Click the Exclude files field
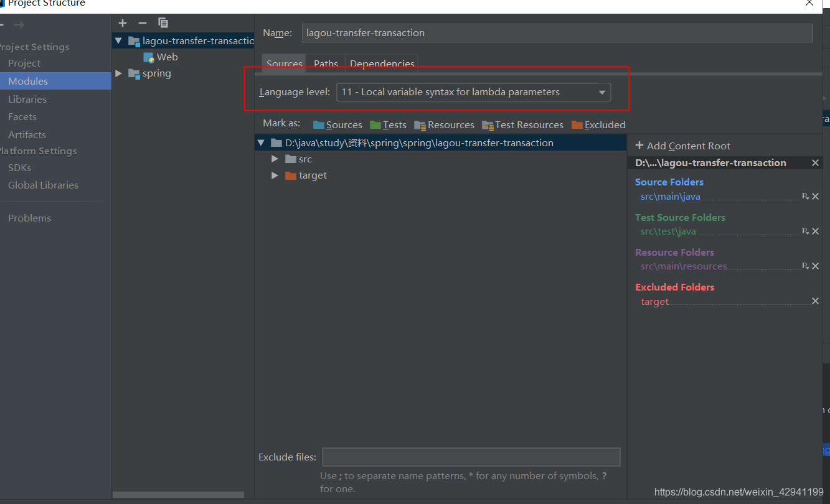Viewport: 830px width, 504px height. [x=471, y=457]
